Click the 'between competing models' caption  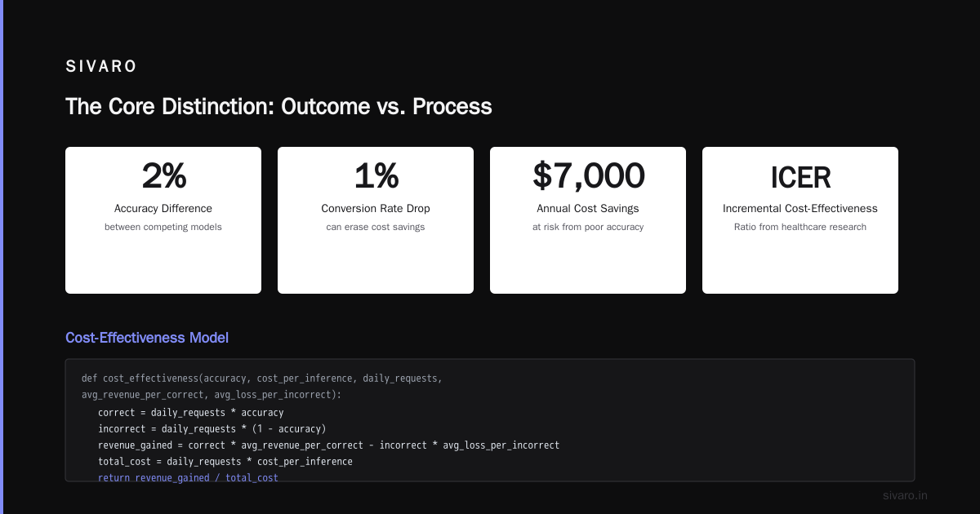click(x=163, y=227)
